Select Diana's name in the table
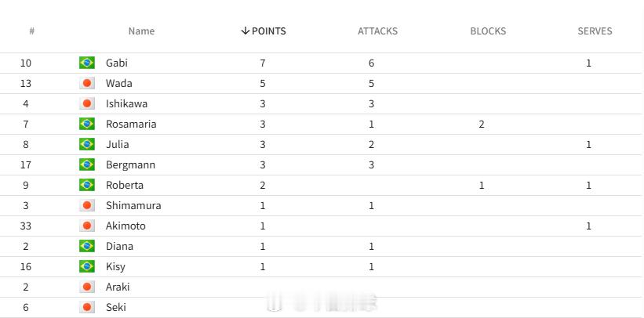 click(119, 246)
